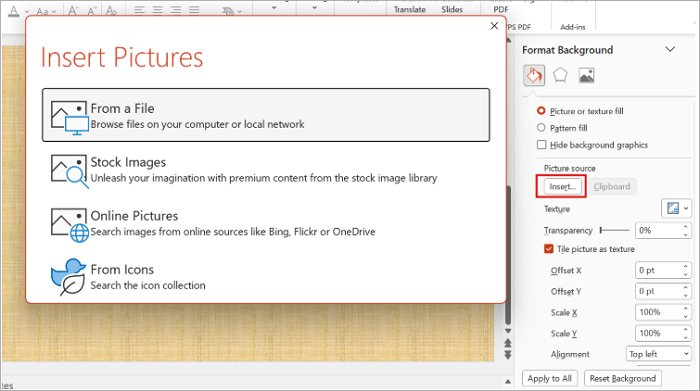Decrease Scale Y with down arrow
The height and width of the screenshot is (391, 700).
686,337
